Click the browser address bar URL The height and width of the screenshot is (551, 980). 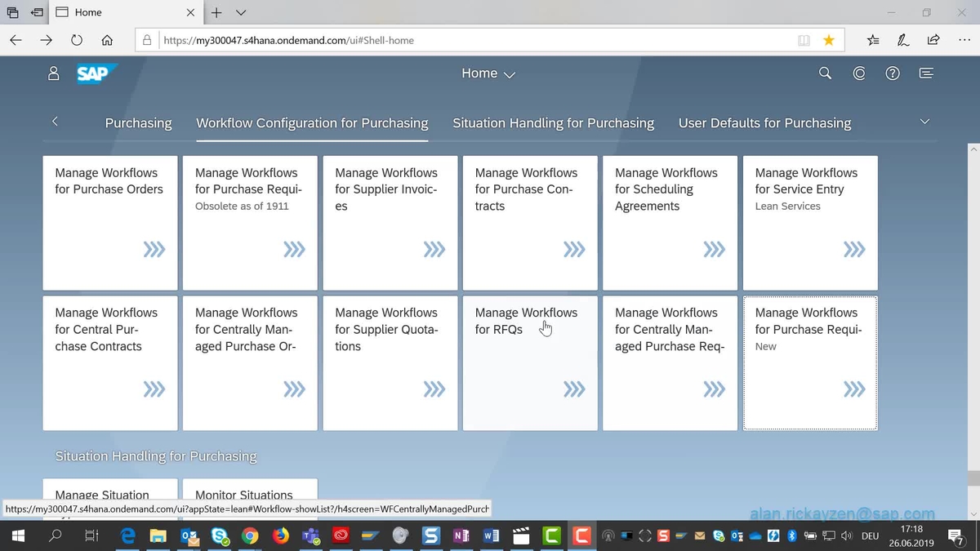tap(457, 40)
